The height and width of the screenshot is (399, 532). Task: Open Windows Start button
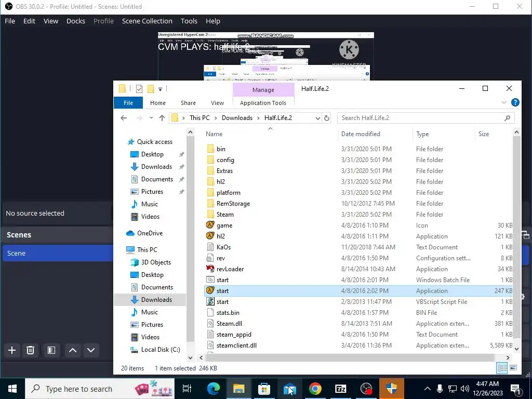pyautogui.click(x=12, y=389)
